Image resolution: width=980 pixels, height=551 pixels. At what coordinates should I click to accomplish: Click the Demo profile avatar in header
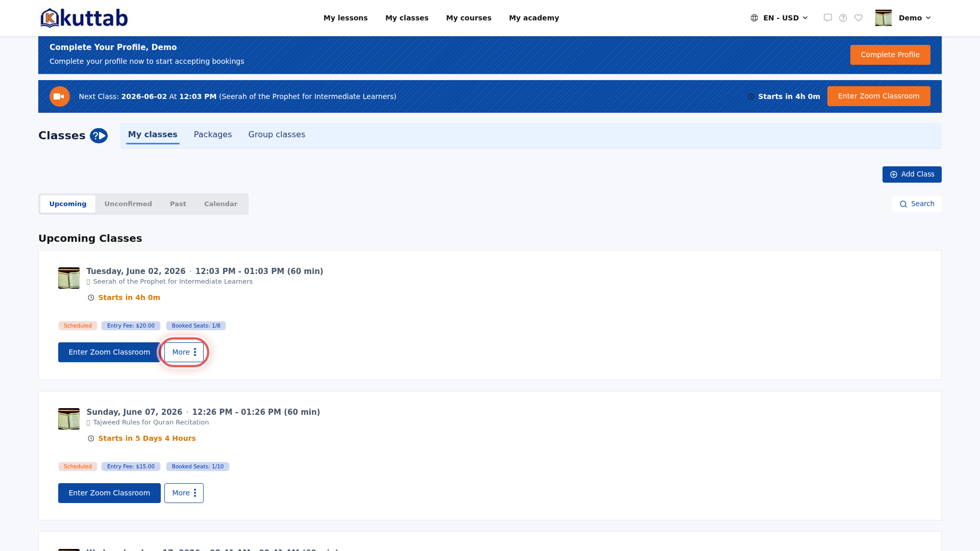point(884,18)
